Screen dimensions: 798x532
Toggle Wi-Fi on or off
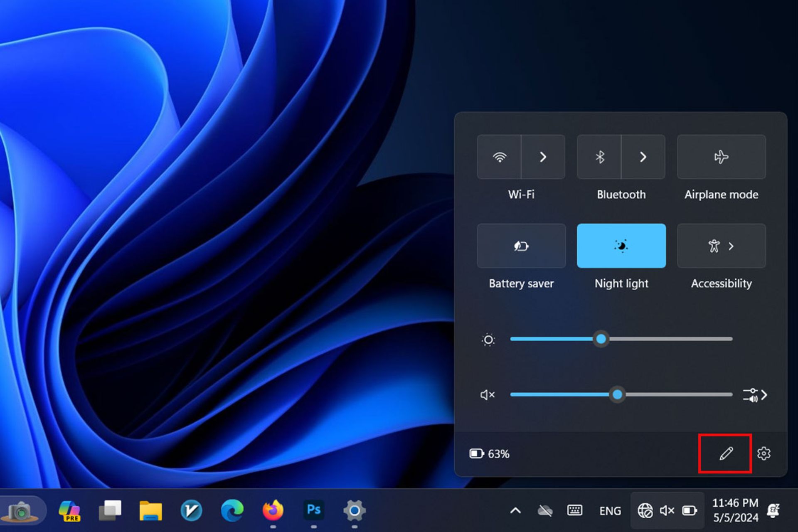click(499, 157)
